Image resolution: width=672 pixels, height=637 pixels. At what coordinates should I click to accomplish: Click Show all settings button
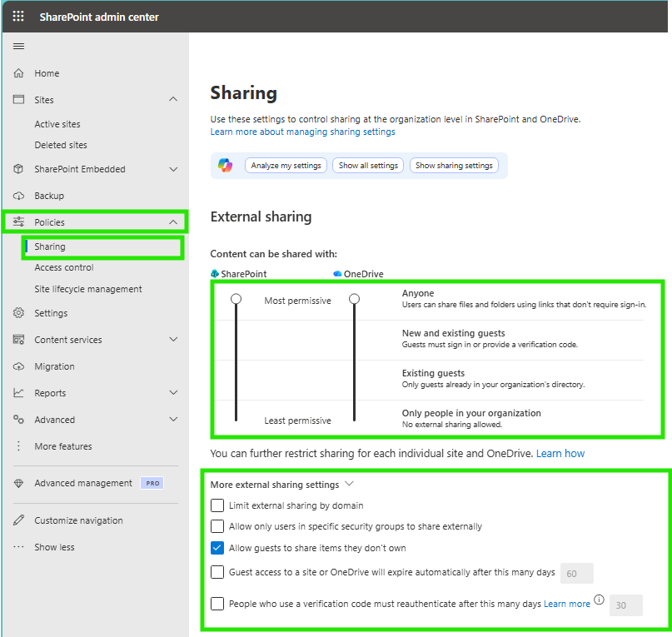click(x=368, y=166)
